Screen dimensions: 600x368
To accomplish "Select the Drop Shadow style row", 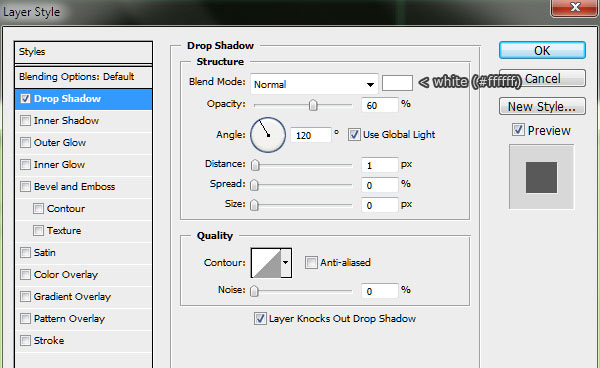I will [x=83, y=99].
